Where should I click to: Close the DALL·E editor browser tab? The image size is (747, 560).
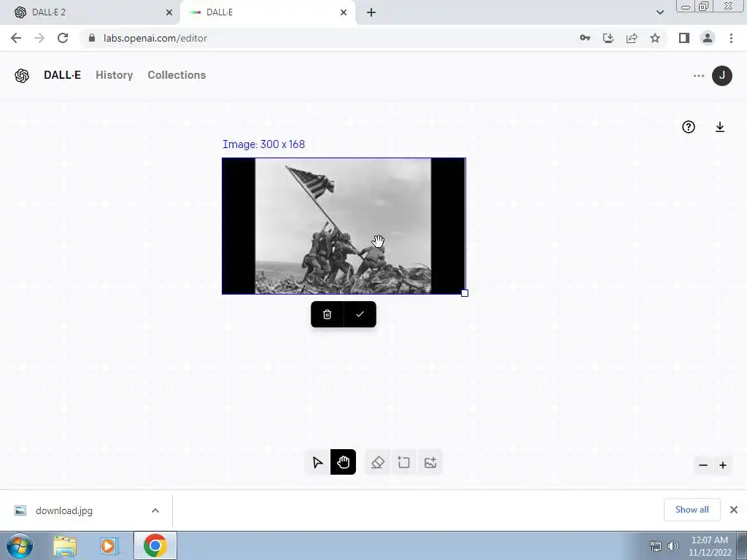tap(344, 12)
